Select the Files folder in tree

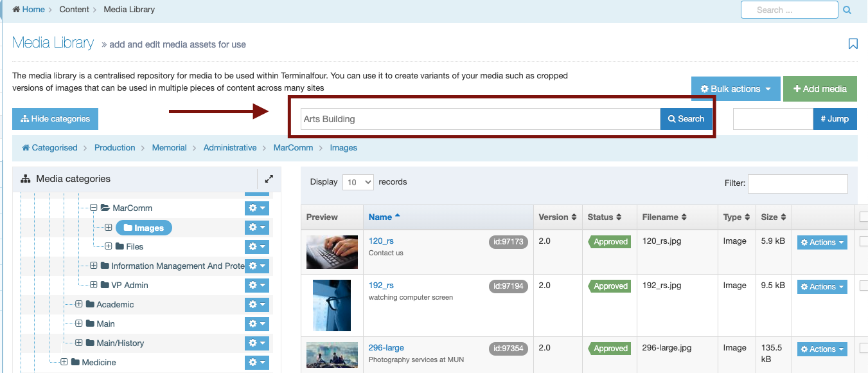tap(129, 246)
